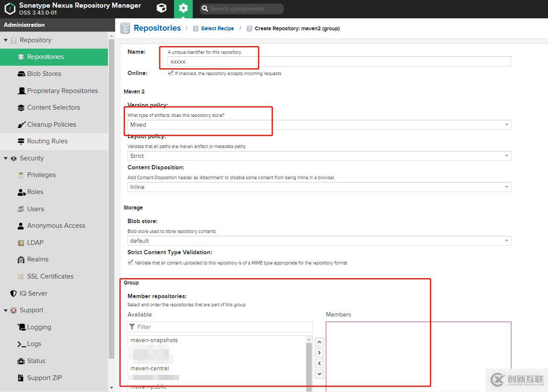The height and width of the screenshot is (392, 548).
Task: Collapse the Security tree section
Action: coord(6,158)
